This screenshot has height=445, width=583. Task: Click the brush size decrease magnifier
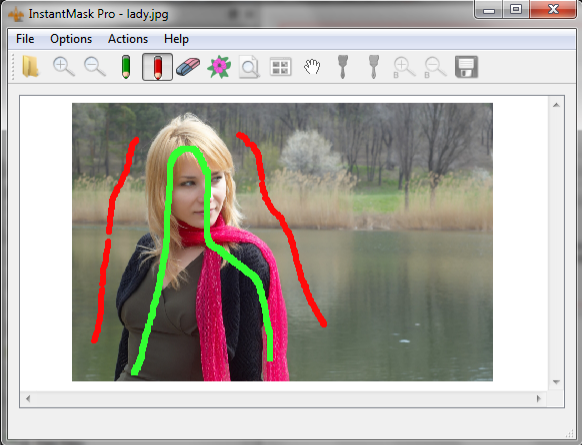435,68
